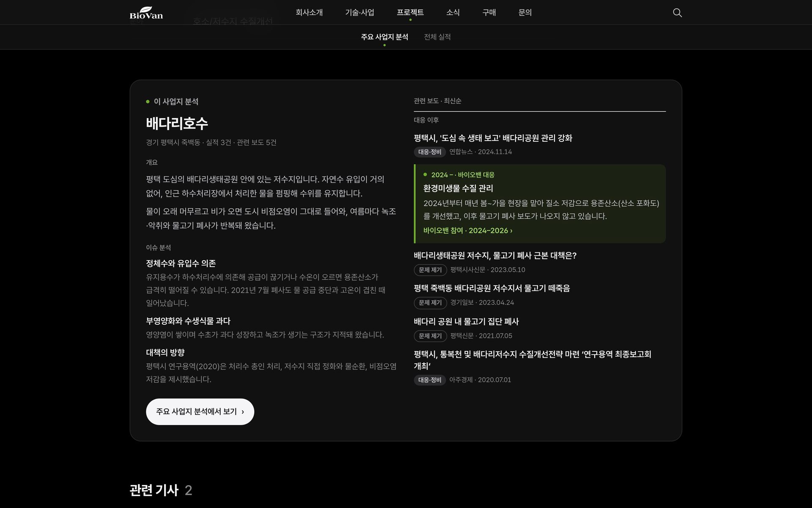Click 이 사업지 분석 label
Image resolution: width=812 pixels, height=508 pixels.
(176, 102)
